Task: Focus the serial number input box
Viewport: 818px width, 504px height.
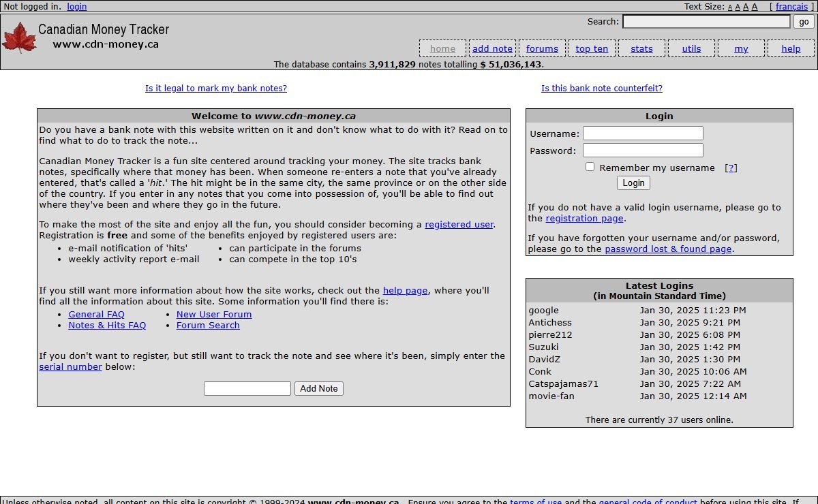Action: tap(247, 388)
